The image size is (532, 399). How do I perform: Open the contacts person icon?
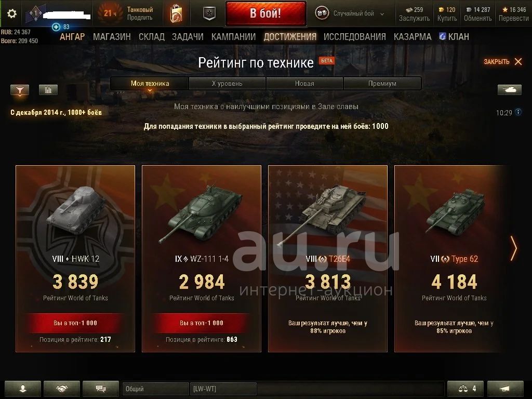point(23,389)
